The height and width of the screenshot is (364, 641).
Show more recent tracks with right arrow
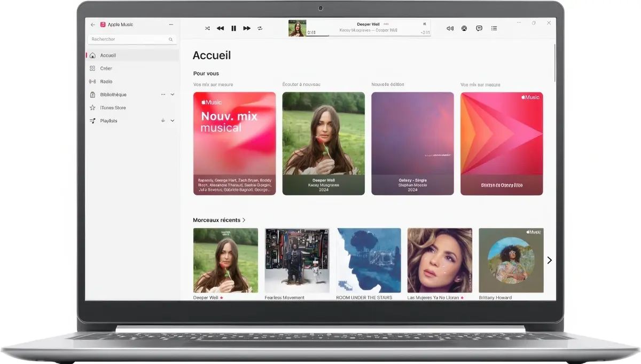pyautogui.click(x=550, y=260)
